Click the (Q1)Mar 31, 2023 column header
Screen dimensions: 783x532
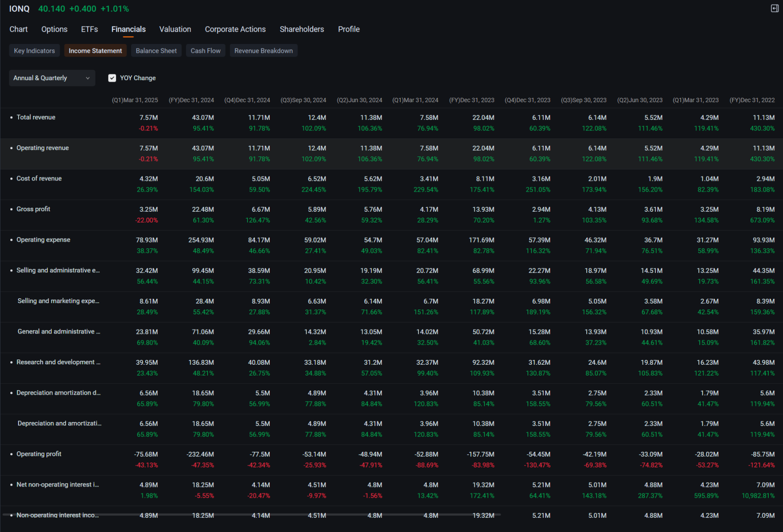point(696,100)
